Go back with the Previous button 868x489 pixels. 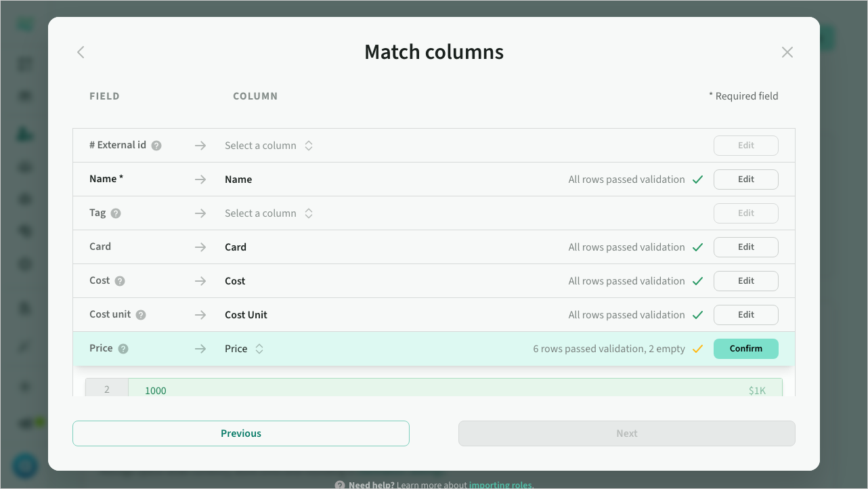click(240, 433)
